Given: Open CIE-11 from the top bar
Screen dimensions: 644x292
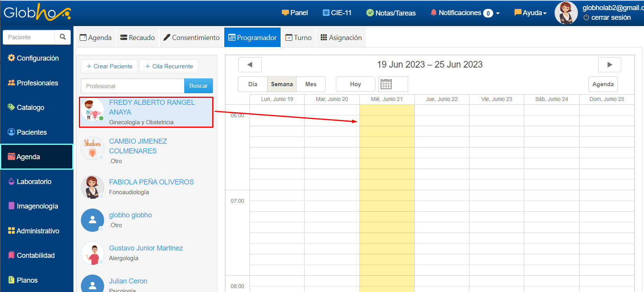Looking at the screenshot, I should click(x=337, y=13).
